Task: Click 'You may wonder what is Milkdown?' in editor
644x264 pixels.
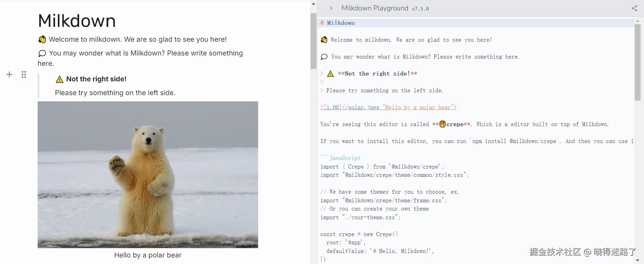Action: point(140,58)
